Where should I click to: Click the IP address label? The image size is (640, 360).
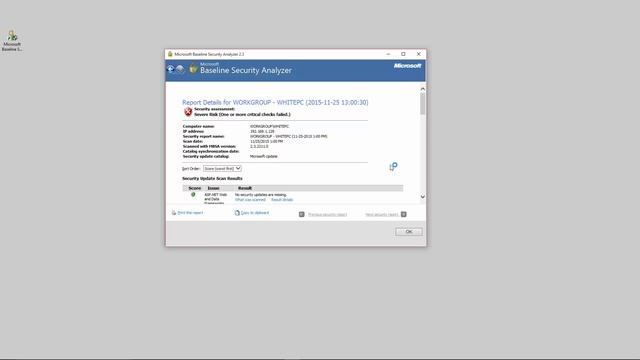coord(193,131)
